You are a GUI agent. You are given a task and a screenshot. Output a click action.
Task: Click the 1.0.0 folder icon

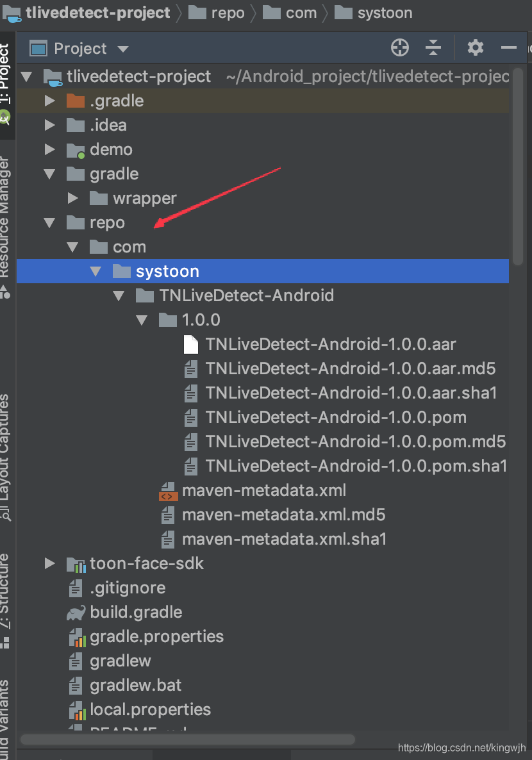pyautogui.click(x=168, y=320)
